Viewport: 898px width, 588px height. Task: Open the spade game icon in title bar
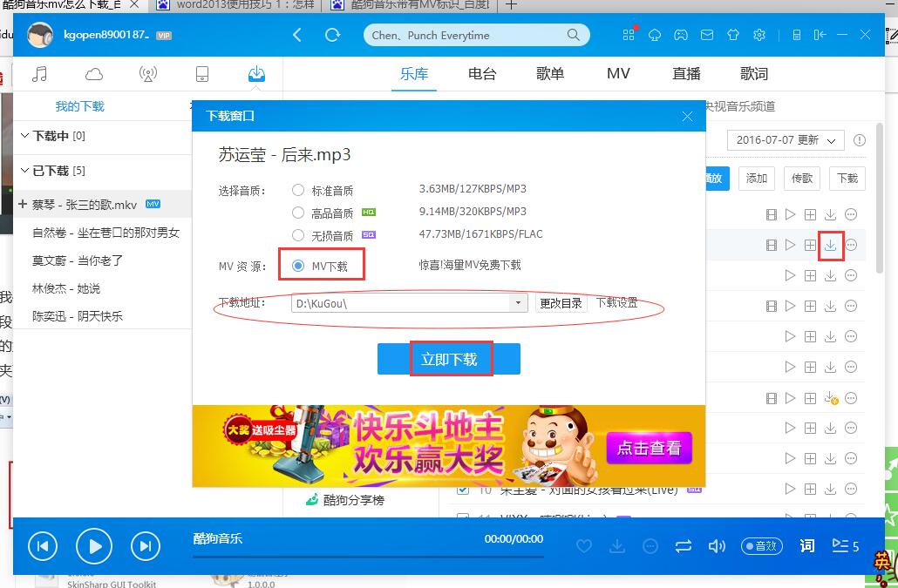click(655, 35)
